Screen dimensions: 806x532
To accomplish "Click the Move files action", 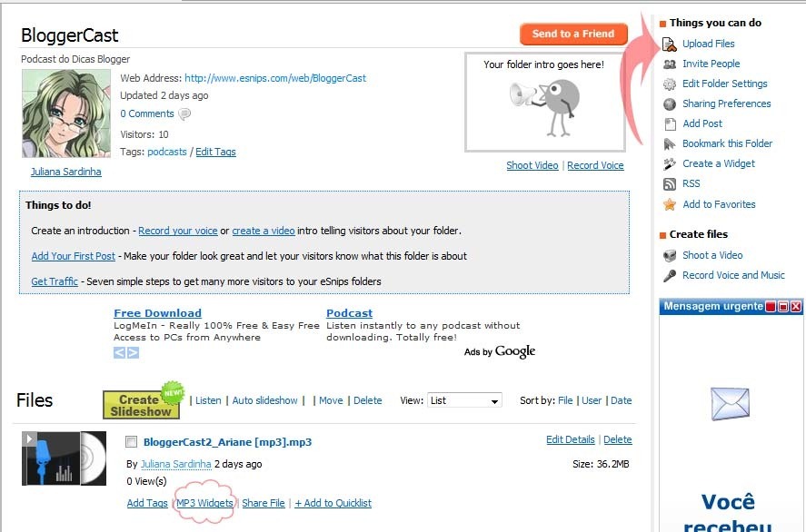I will point(331,400).
